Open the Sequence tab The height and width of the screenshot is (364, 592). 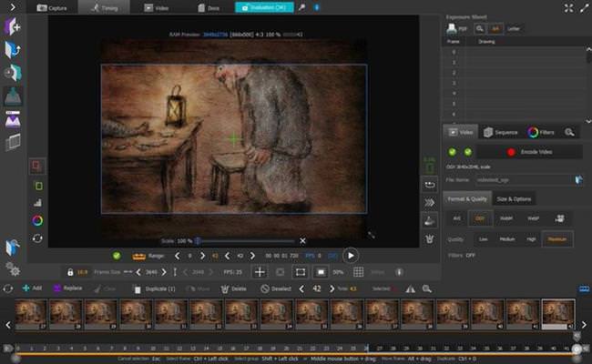(x=501, y=132)
